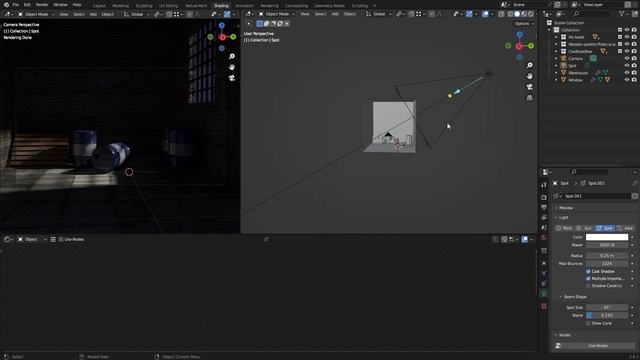The height and width of the screenshot is (360, 640).
Task: Click new datablock icon beside Spot.001 name
Action: click(634, 196)
